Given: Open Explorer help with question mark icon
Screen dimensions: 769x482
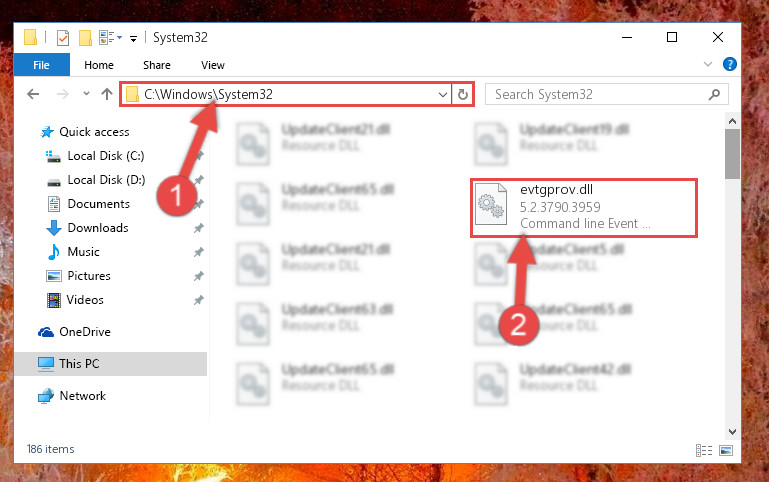Looking at the screenshot, I should [729, 64].
